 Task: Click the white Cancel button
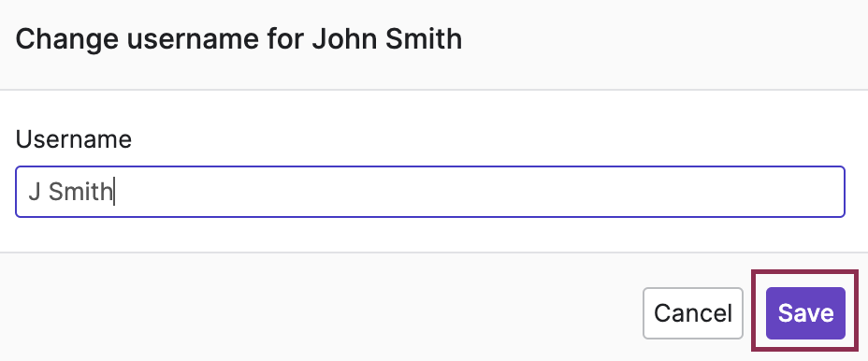[x=692, y=313]
